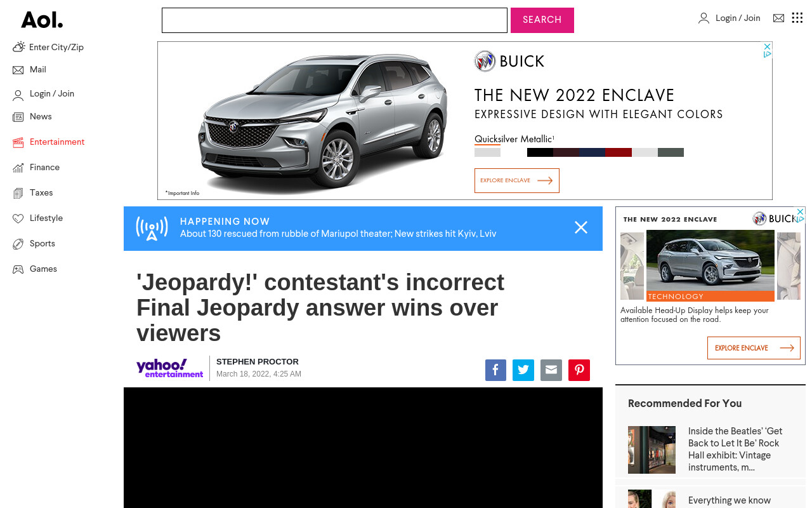Image resolution: width=812 pixels, height=508 pixels.
Task: Share article on Twitter
Action: pyautogui.click(x=523, y=370)
